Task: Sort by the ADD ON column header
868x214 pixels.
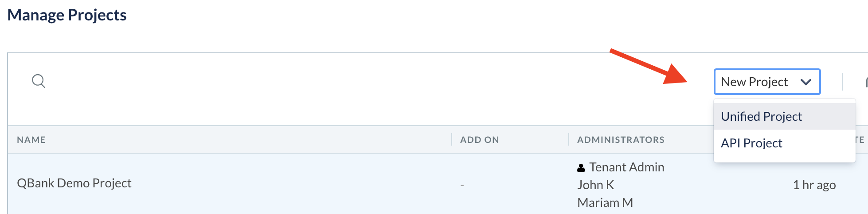Action: [x=479, y=140]
